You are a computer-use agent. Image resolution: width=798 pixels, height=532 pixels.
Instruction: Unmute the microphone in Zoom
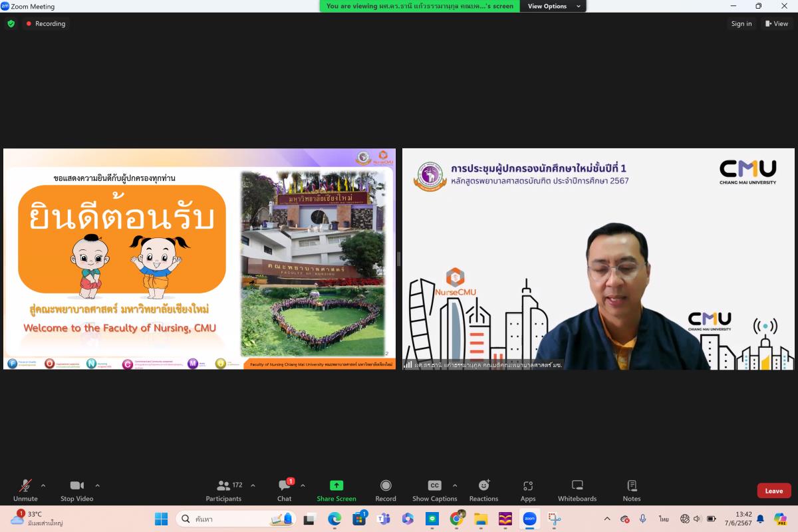[x=25, y=491]
